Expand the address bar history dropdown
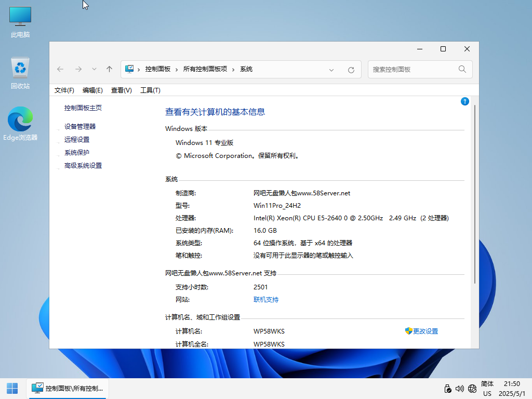This screenshot has height=399, width=532. tap(331, 70)
